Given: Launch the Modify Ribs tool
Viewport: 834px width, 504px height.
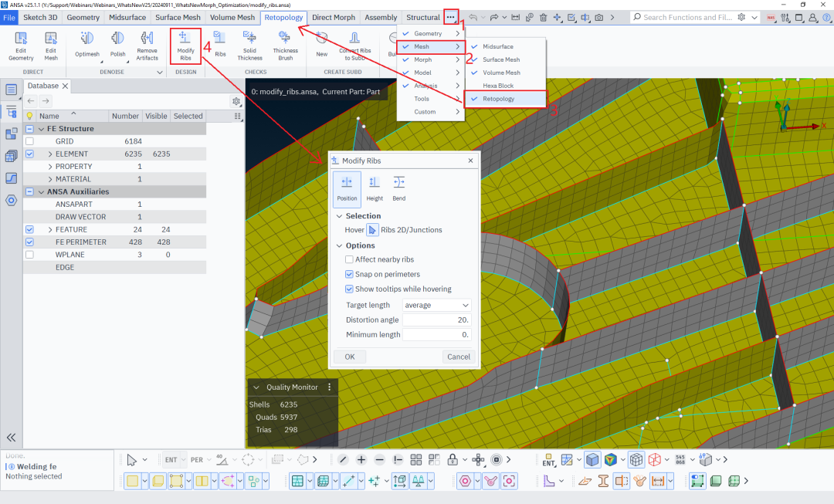Looking at the screenshot, I should click(x=185, y=46).
